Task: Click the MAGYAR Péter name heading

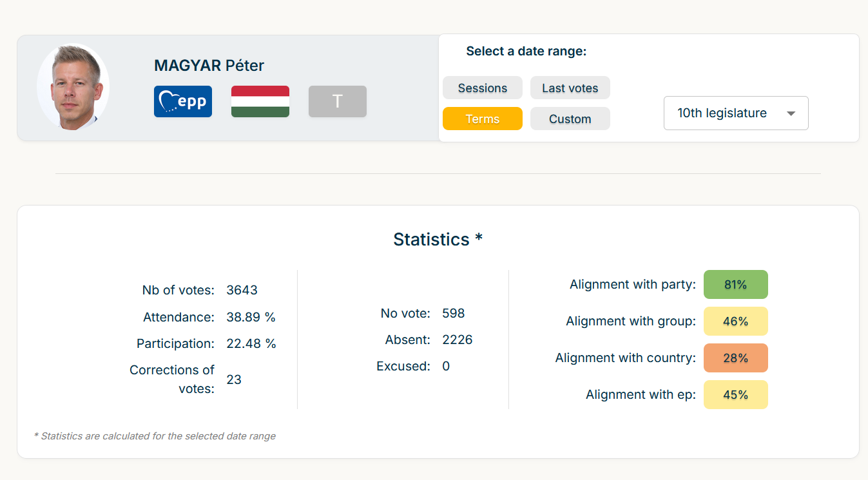Action: coord(209,66)
